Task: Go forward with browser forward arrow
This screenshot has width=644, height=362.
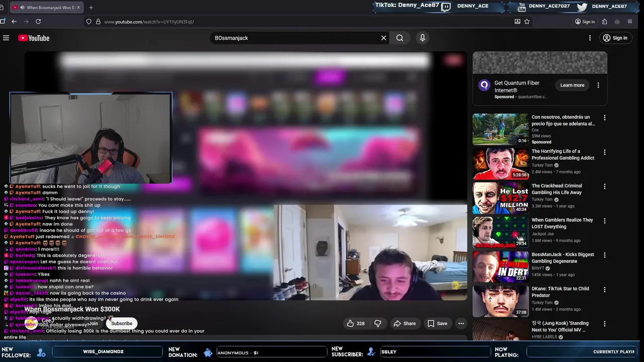Action: pyautogui.click(x=26, y=22)
